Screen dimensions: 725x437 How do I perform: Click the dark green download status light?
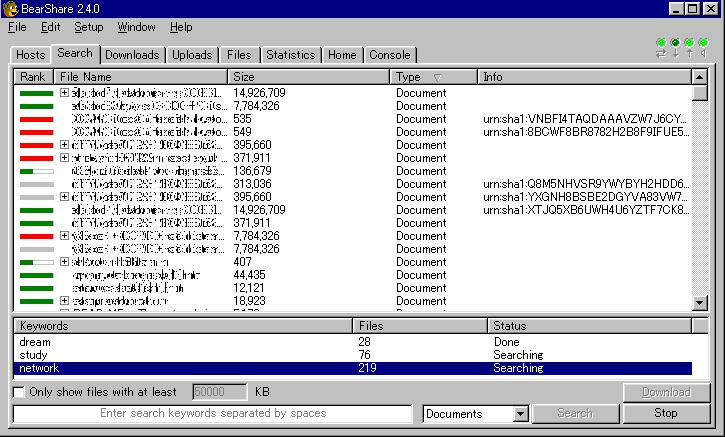coord(675,43)
